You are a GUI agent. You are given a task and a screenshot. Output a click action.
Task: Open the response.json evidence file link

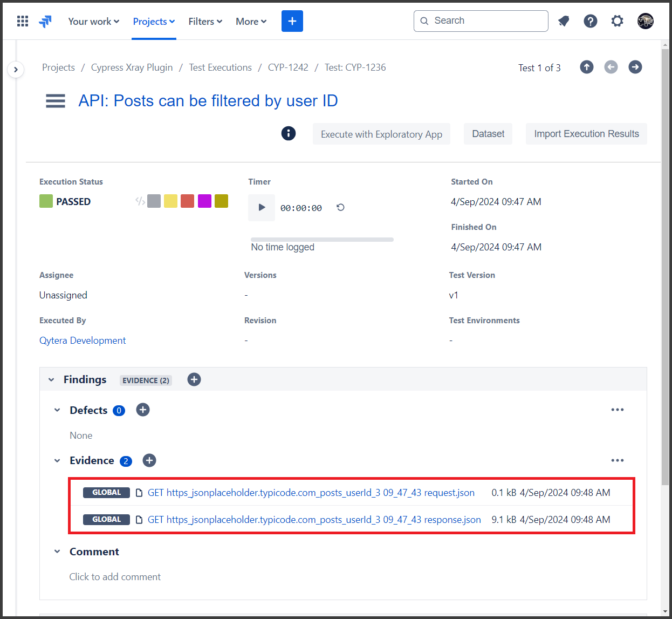314,520
